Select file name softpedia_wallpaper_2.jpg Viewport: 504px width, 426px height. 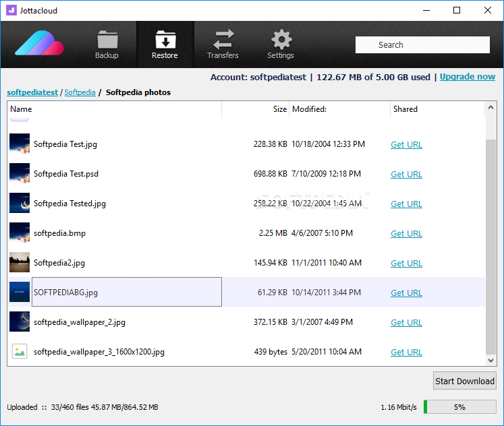(80, 322)
